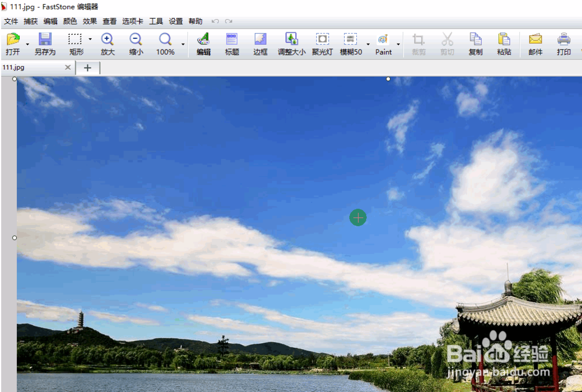Click the 剪切 scissors icon
The image size is (582, 392).
click(447, 44)
